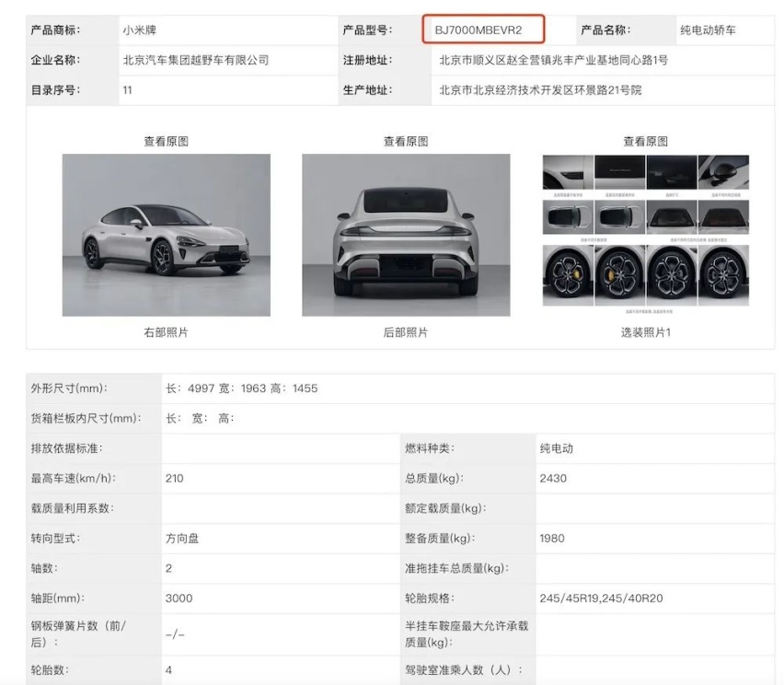Click label '目录序号:'
The height and width of the screenshot is (685, 784).
55,90
